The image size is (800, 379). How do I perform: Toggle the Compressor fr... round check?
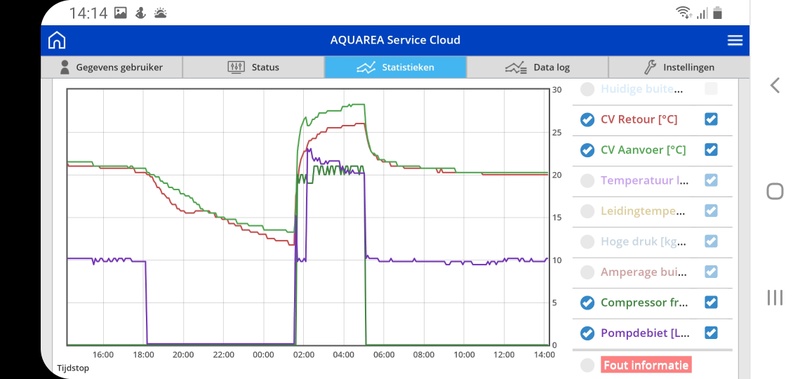(587, 303)
